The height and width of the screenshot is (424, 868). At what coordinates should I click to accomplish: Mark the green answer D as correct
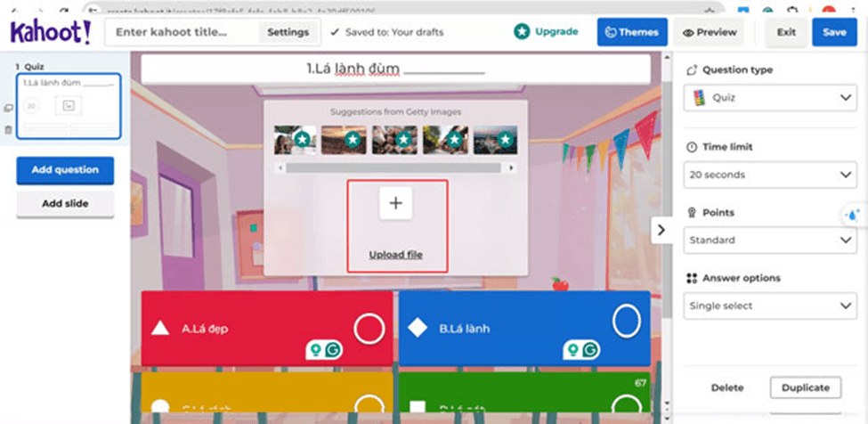tap(627, 404)
